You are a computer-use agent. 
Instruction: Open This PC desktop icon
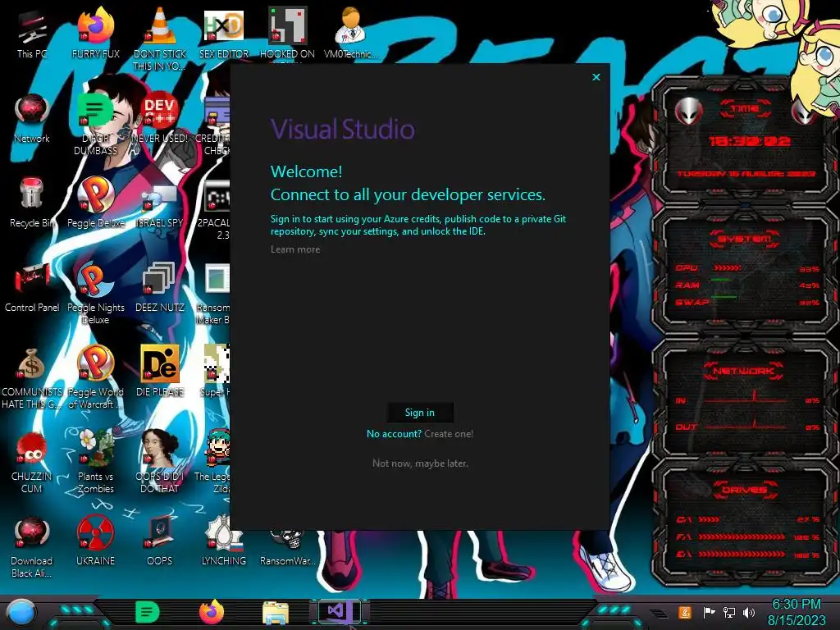(32, 34)
